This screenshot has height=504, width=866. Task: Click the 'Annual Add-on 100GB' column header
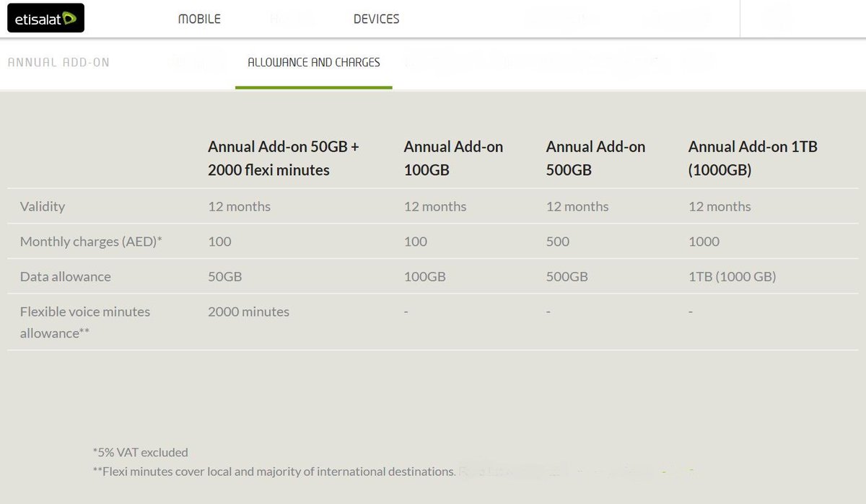click(x=453, y=159)
